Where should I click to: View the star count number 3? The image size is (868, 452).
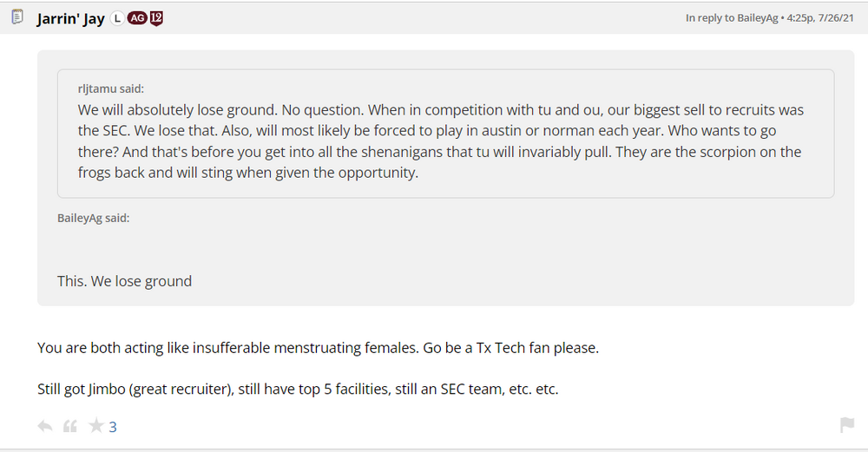click(x=113, y=427)
